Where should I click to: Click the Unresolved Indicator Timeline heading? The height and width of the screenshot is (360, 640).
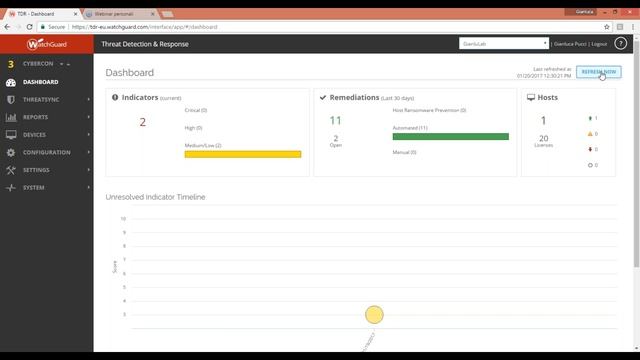pyautogui.click(x=156, y=197)
